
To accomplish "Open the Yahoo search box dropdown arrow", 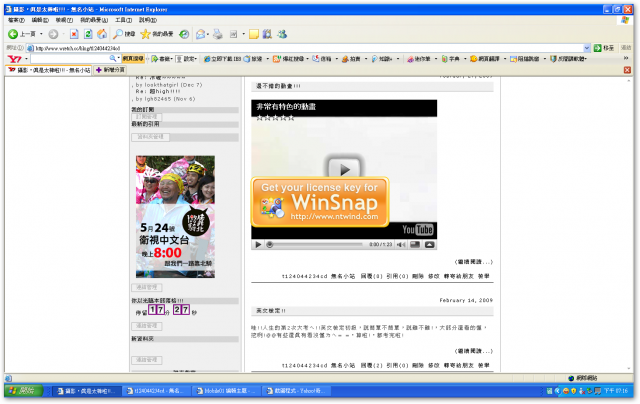I will pos(118,59).
